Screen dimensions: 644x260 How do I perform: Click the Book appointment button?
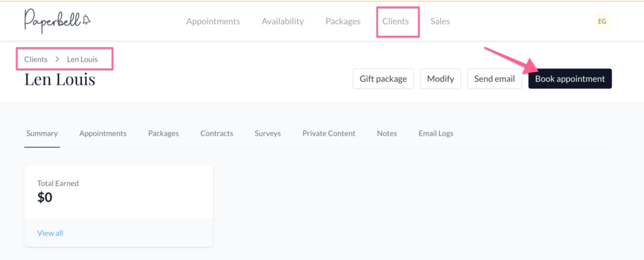tap(570, 79)
